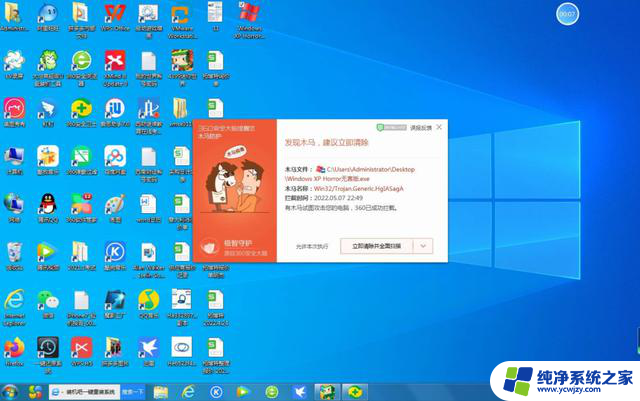Open the Network icon on the desktop
Image resolution: width=640 pixels, height=401 pixels.
coord(14,208)
